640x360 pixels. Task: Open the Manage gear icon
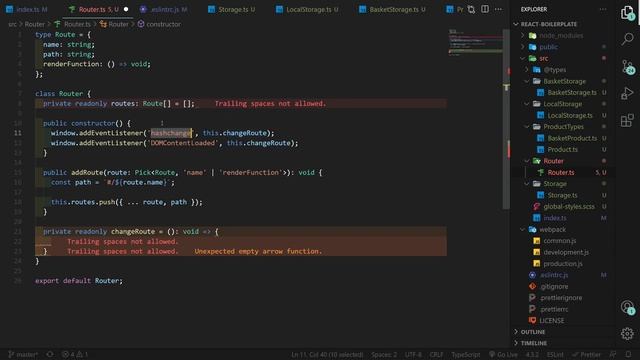click(627, 333)
